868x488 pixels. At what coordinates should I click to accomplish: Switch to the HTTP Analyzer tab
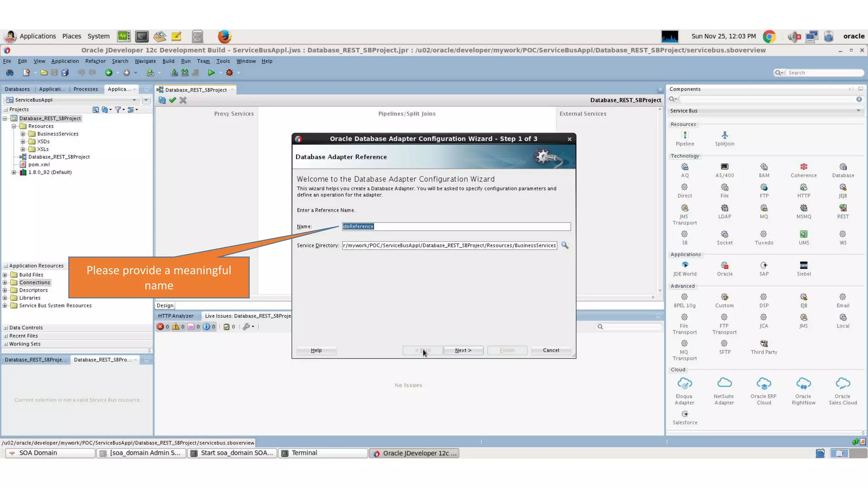[x=175, y=316]
